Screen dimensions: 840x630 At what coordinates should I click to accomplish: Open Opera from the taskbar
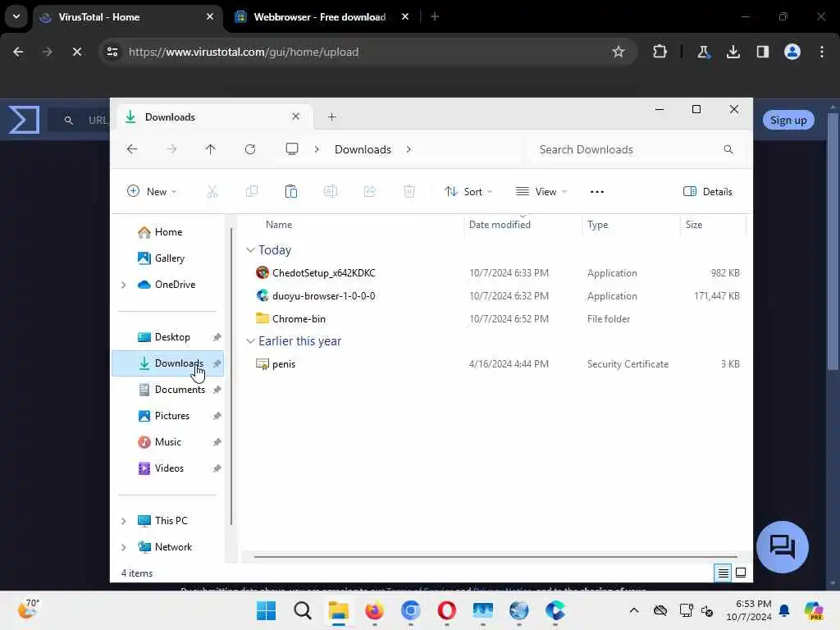click(447, 610)
